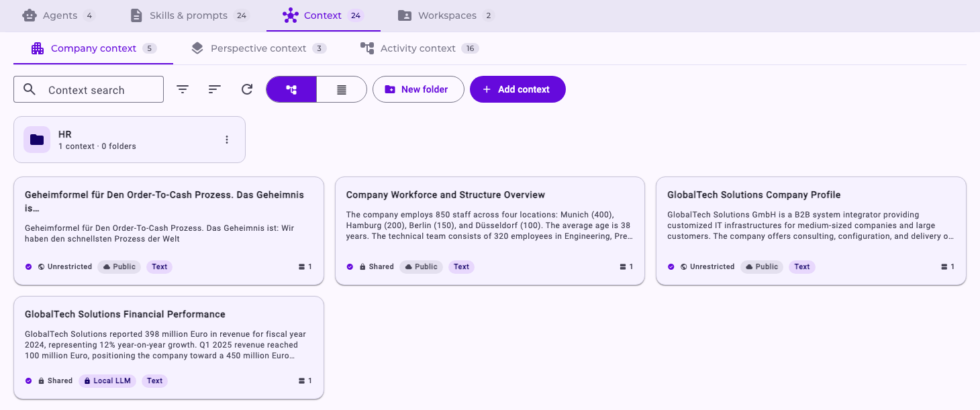
Task: Open the Agents tab
Action: pyautogui.click(x=59, y=15)
